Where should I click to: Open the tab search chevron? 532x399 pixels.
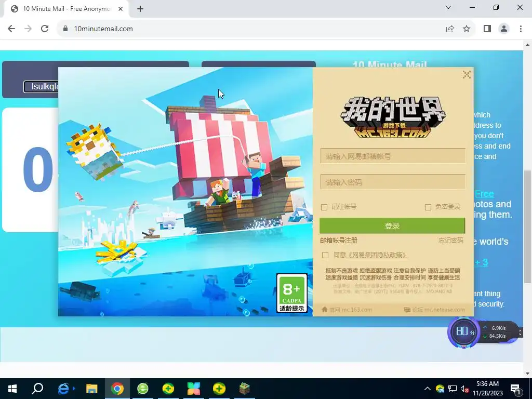coord(448,7)
